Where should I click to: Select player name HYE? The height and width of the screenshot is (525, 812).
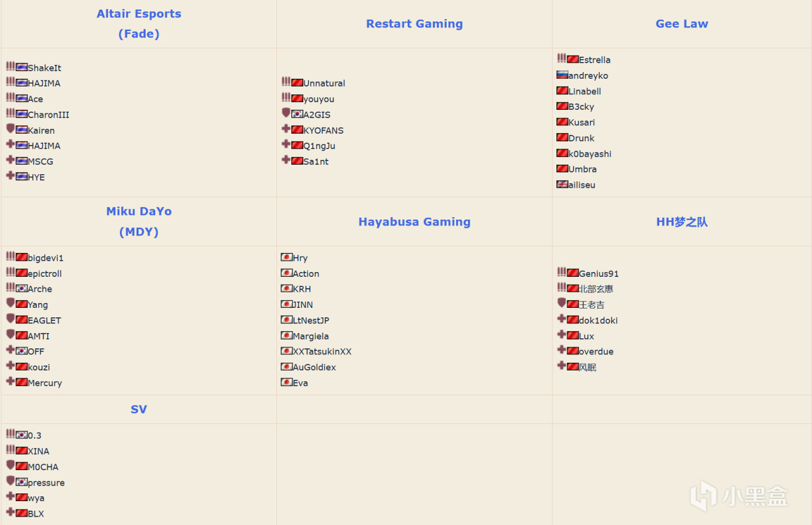pyautogui.click(x=36, y=177)
